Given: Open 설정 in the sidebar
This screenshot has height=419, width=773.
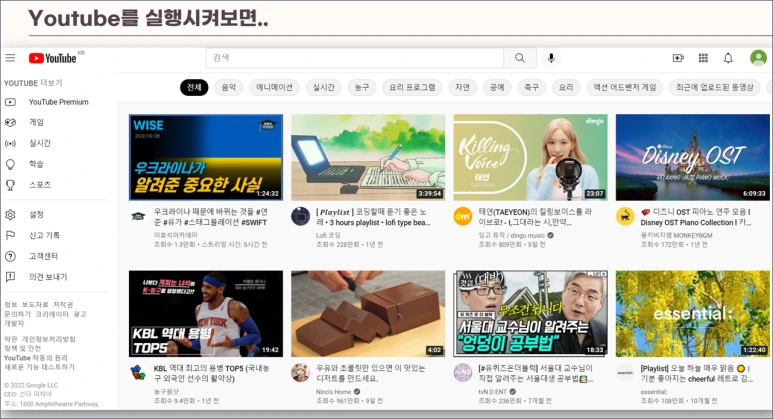Looking at the screenshot, I should pos(36,215).
